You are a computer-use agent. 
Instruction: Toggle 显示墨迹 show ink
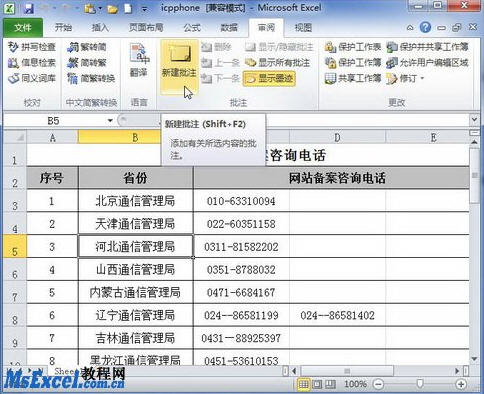[x=269, y=79]
